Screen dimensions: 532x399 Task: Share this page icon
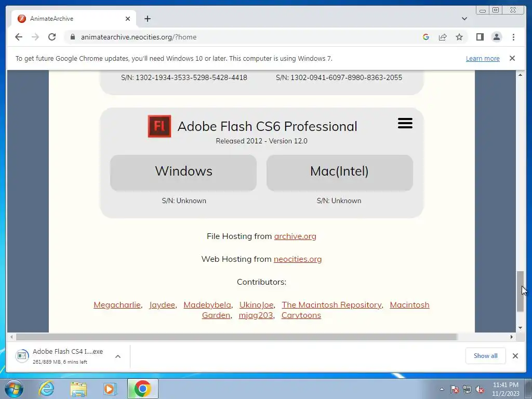pyautogui.click(x=443, y=37)
